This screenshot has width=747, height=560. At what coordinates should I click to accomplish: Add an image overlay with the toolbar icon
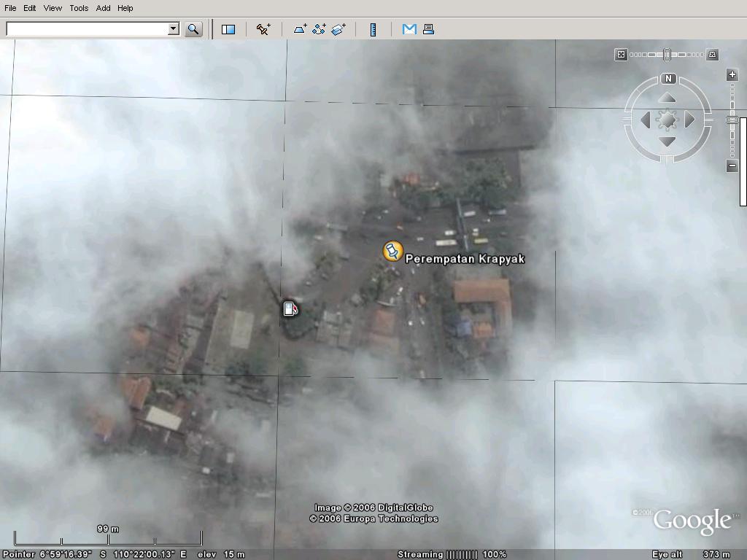338,29
